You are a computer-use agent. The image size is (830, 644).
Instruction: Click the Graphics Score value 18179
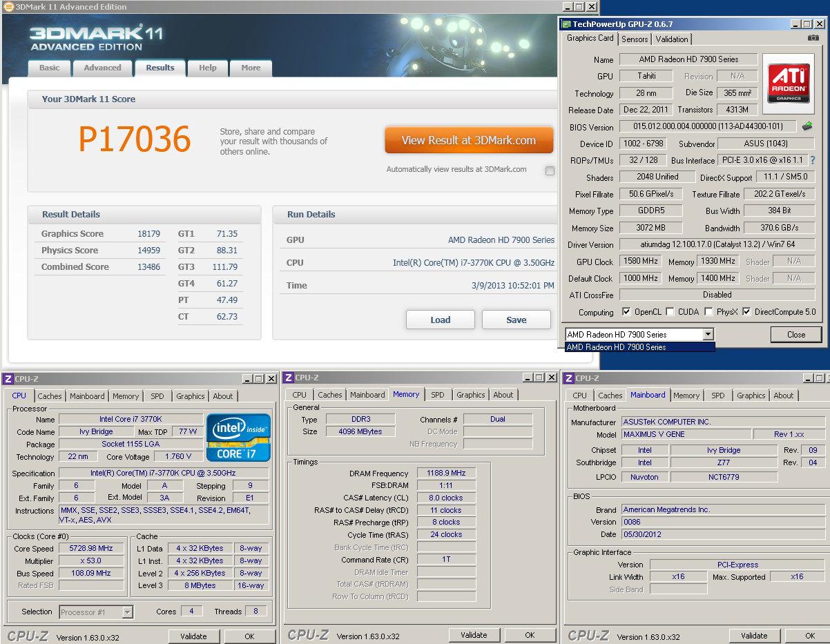coord(148,234)
